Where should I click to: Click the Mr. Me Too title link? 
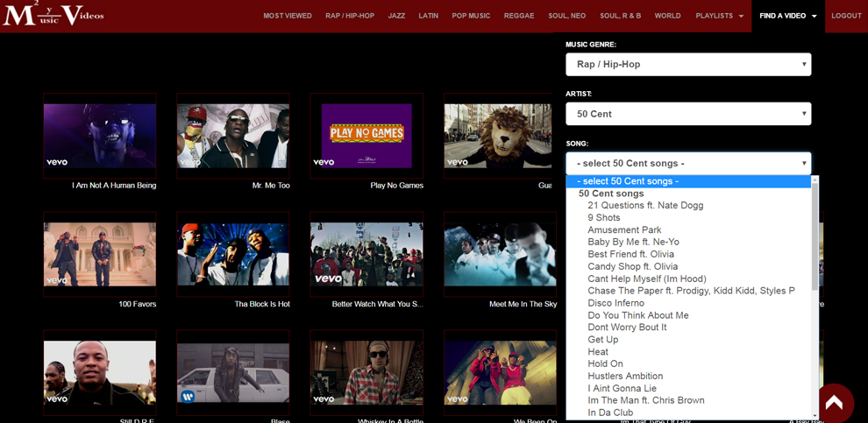271,186
